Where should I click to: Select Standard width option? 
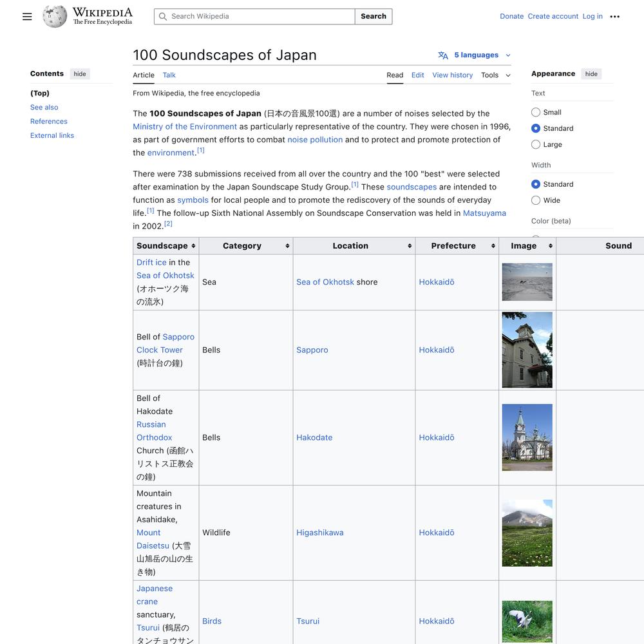coord(536,184)
